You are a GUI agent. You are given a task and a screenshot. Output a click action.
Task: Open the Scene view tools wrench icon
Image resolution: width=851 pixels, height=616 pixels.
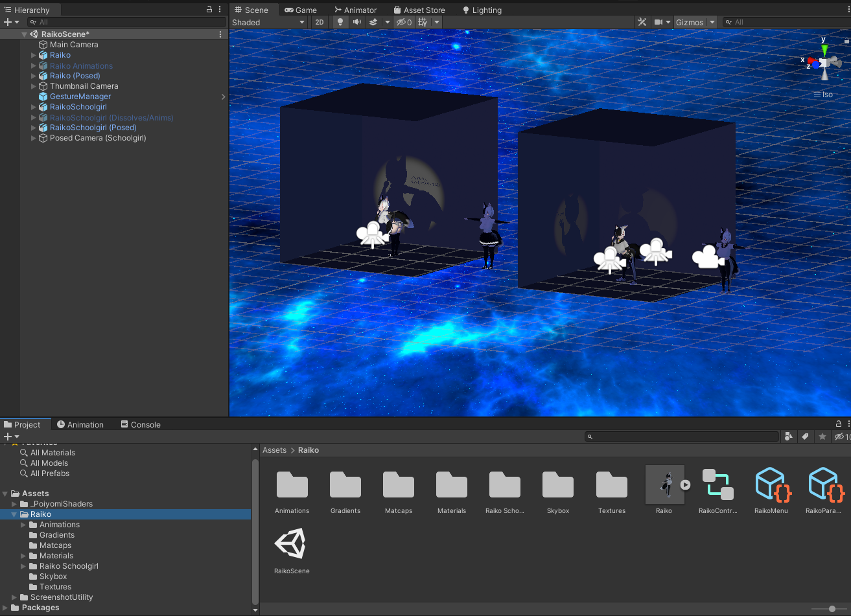tap(642, 22)
